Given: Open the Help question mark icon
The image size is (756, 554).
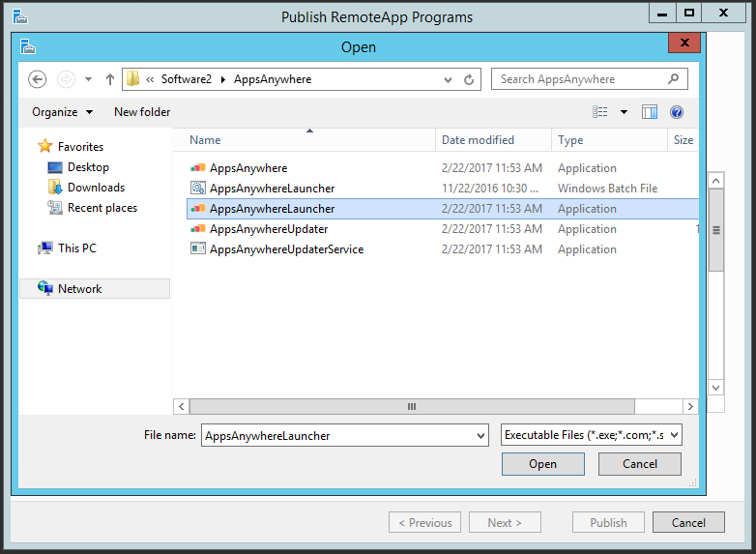Looking at the screenshot, I should [677, 112].
